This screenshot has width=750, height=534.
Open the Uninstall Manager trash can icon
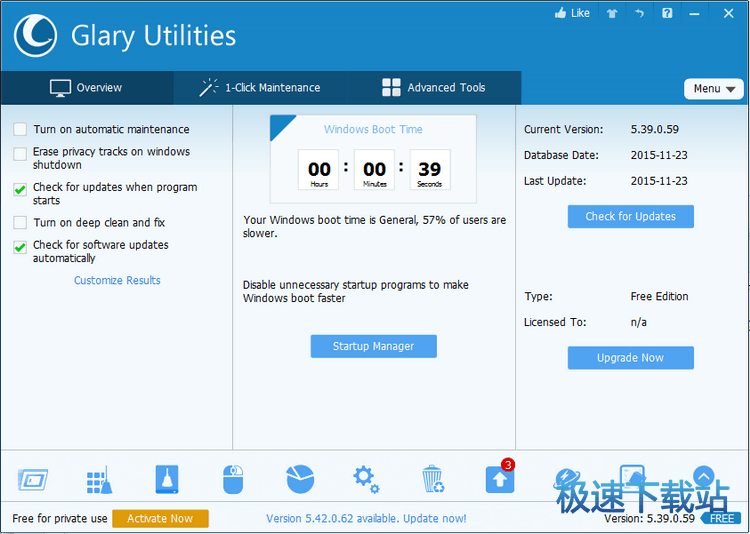click(x=433, y=479)
